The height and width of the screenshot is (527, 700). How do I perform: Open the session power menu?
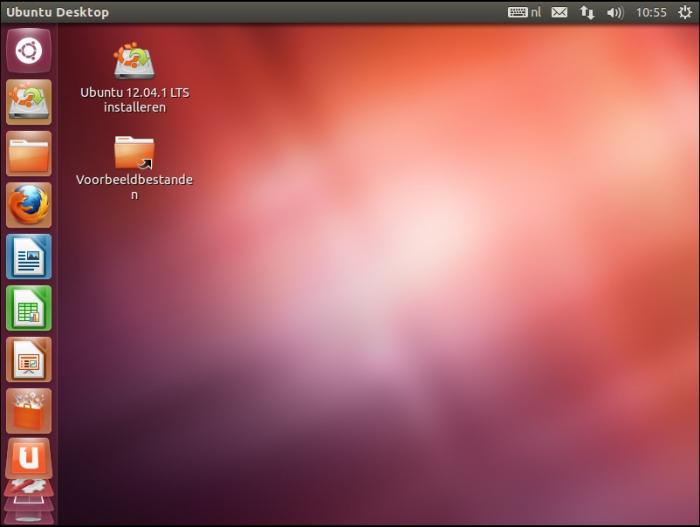[685, 12]
